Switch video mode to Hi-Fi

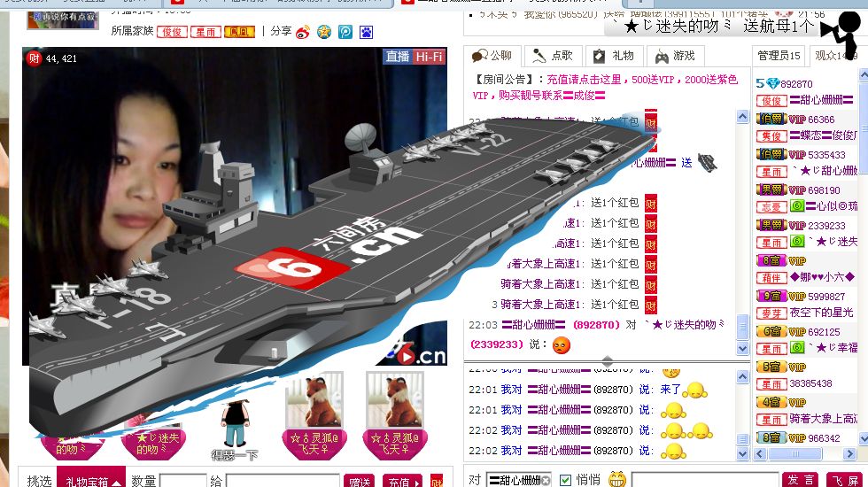coord(429,57)
